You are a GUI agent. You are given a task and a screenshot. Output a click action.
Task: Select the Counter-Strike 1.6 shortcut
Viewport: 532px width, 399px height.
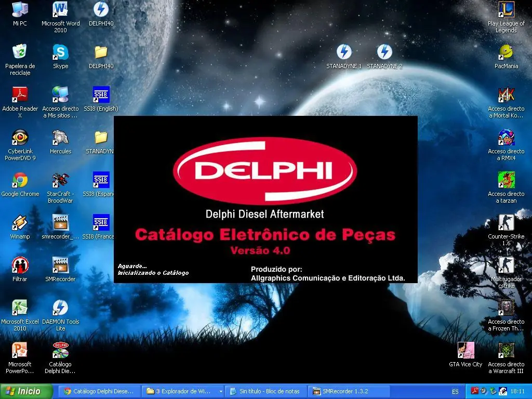click(506, 230)
